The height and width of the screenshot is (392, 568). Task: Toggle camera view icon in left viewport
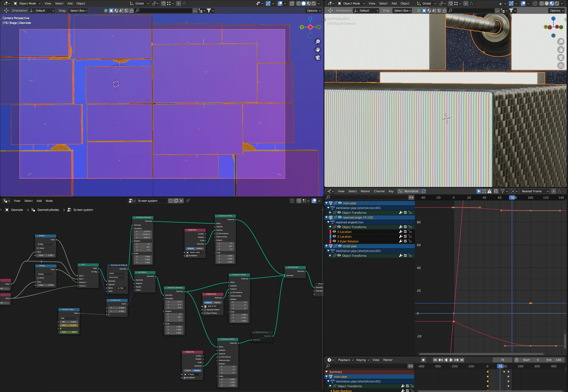(x=318, y=58)
